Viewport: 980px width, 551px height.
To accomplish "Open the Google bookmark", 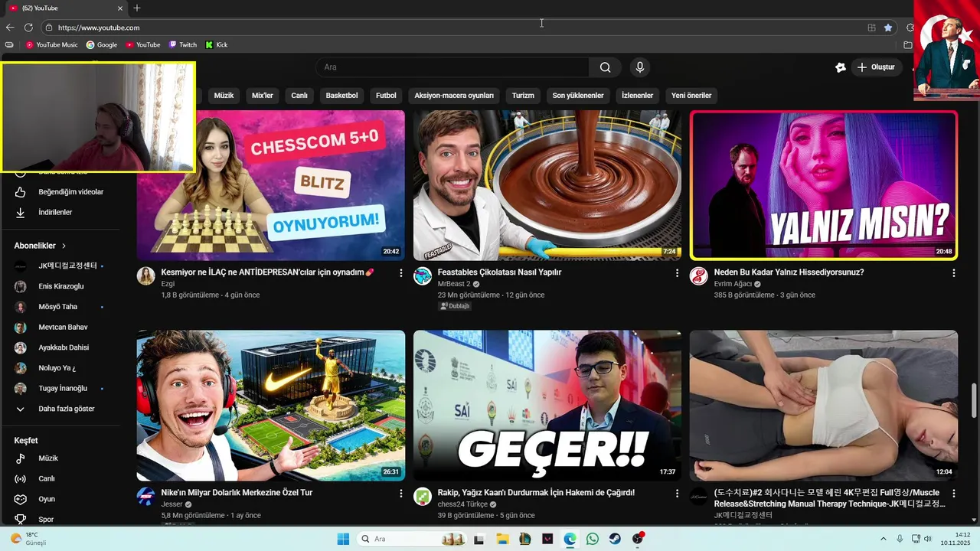I will pyautogui.click(x=102, y=45).
